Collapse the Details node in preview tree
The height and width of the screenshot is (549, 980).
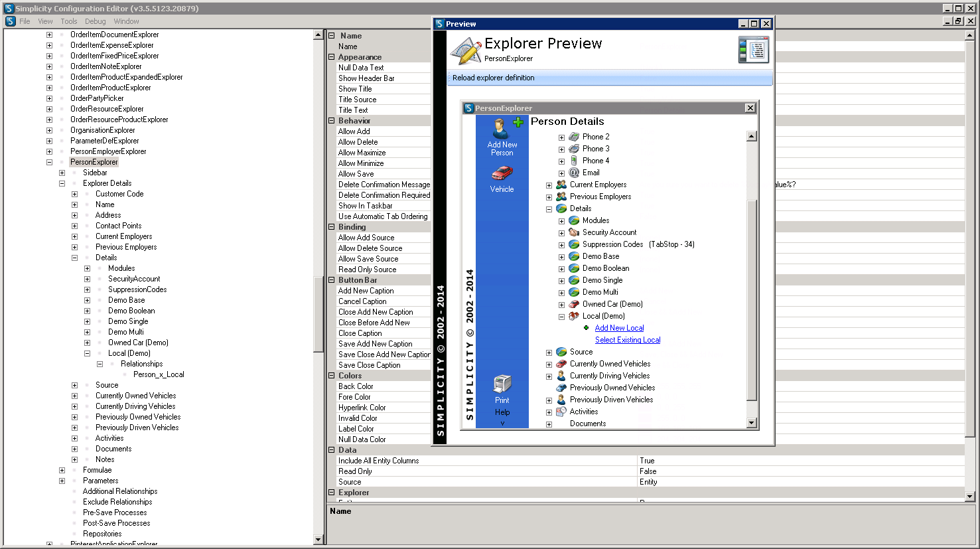[549, 209]
